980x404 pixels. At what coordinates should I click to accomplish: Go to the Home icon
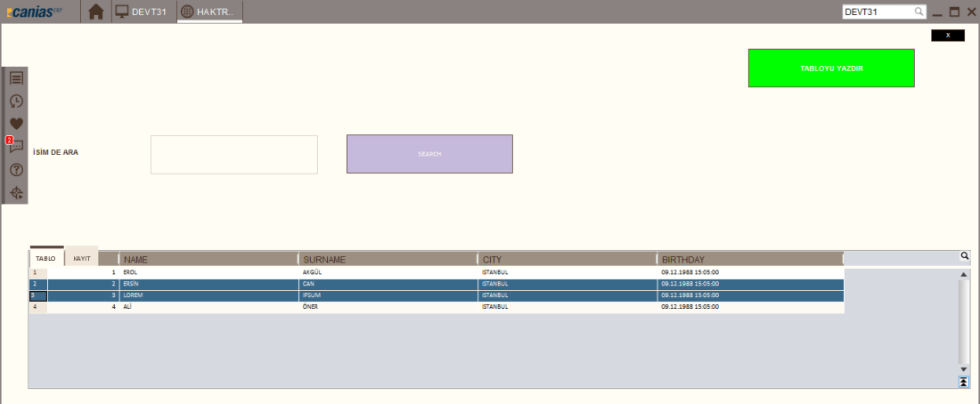point(96,12)
